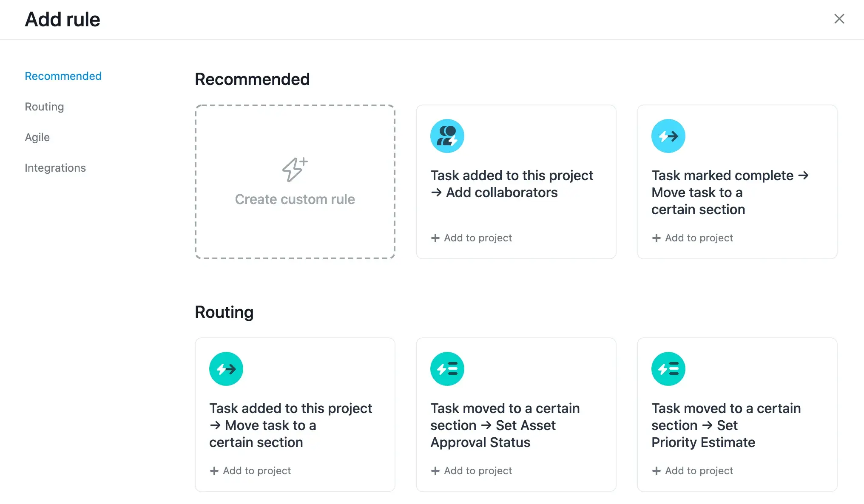
Task: Click the asset approval status icon
Action: tap(447, 368)
